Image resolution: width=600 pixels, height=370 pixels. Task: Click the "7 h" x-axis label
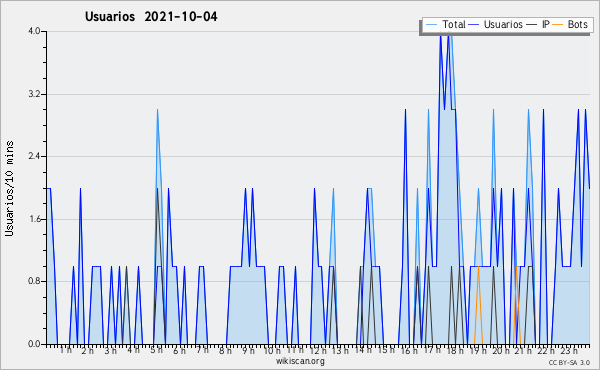click(202, 350)
